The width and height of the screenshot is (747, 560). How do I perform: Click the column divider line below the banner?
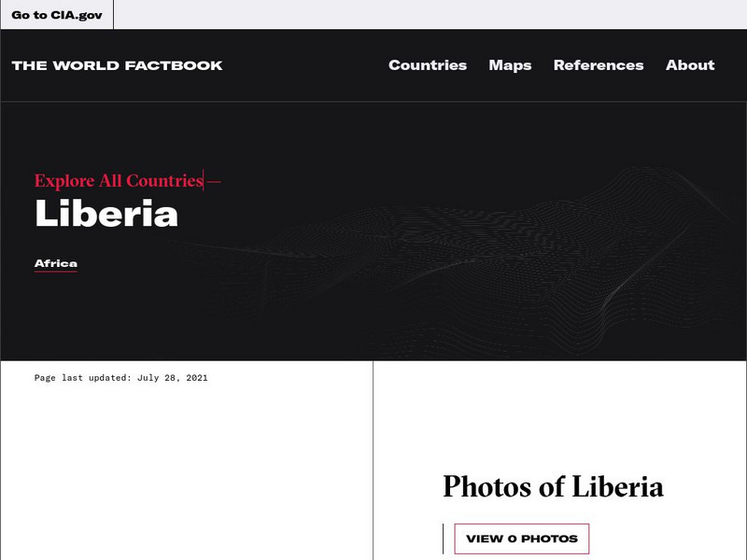click(373, 460)
